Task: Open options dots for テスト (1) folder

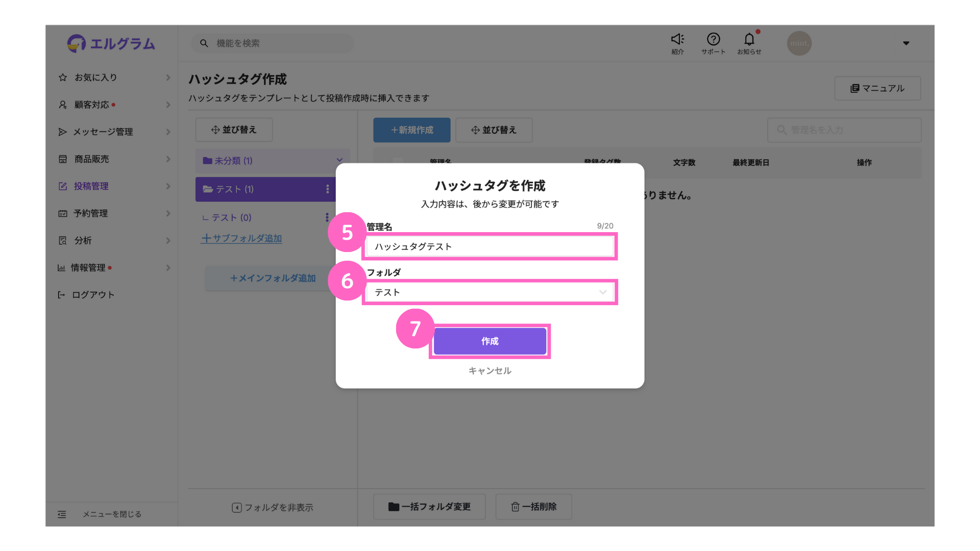Action: tap(327, 189)
